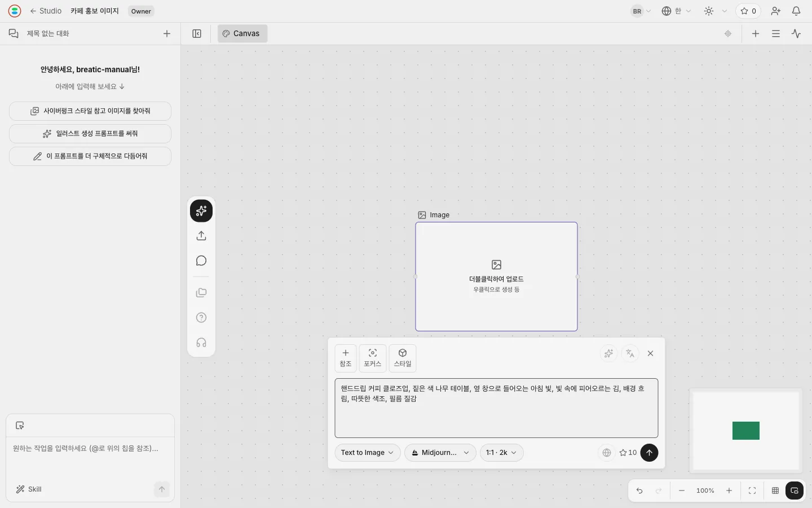The image size is (812, 508).
Task: Click the project title 카페 홍보 이미지
Action: coord(95,11)
